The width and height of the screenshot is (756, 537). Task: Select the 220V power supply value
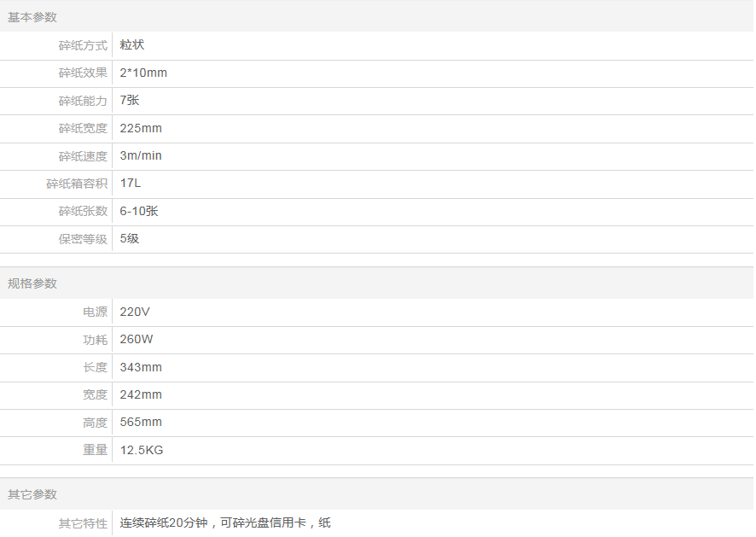pyautogui.click(x=135, y=312)
